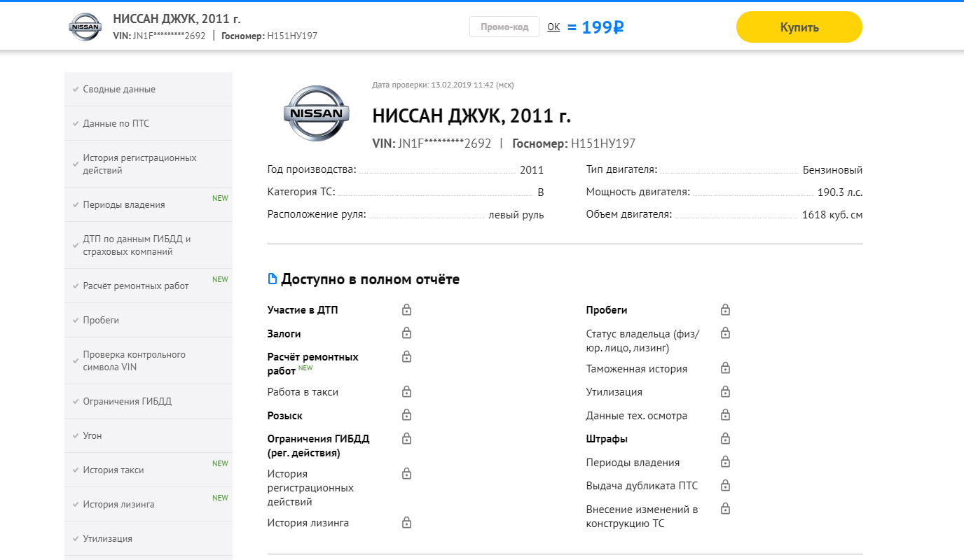964x560 pixels.
Task: Click the Участие в ДТП label
Action: [x=303, y=309]
